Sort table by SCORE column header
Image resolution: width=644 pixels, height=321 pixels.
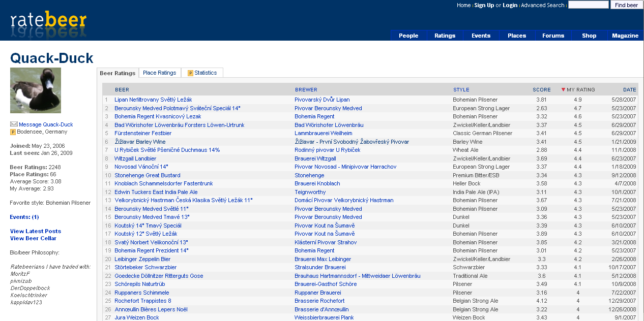pyautogui.click(x=542, y=90)
